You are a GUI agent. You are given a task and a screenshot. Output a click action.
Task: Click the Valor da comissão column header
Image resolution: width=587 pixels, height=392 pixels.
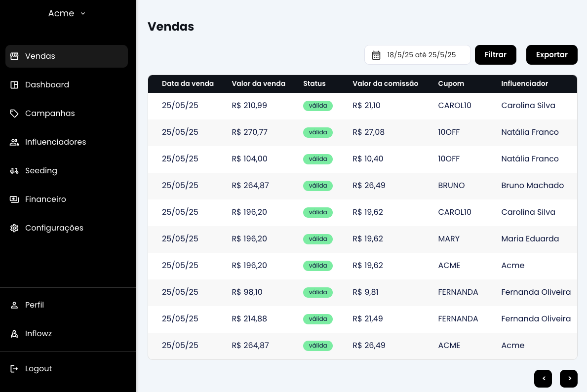(385, 84)
